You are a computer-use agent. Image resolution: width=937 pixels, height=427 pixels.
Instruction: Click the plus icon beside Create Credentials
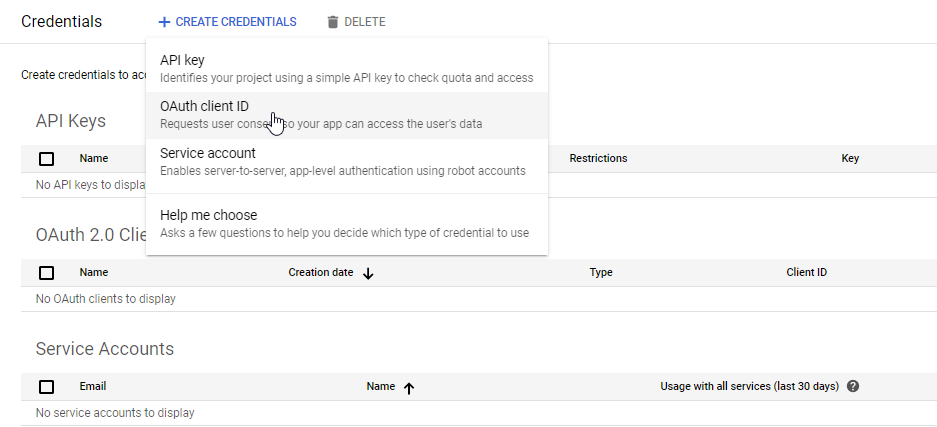[164, 22]
